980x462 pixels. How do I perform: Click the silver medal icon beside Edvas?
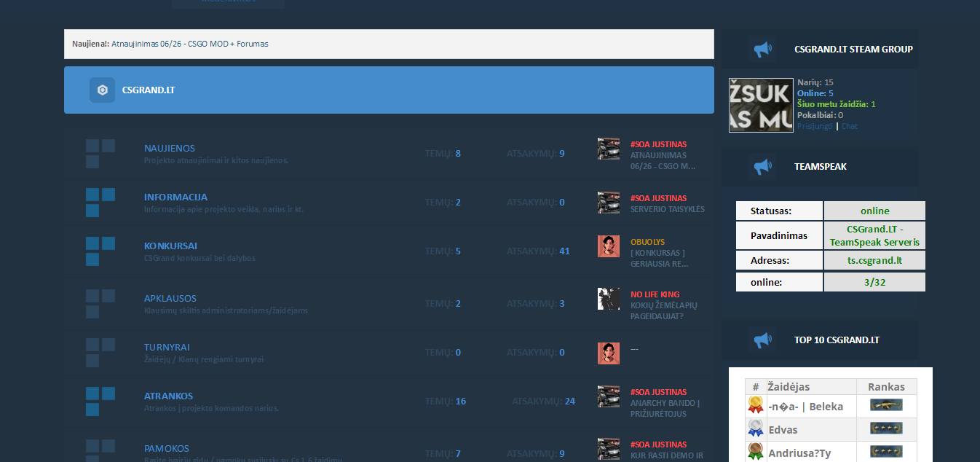tap(756, 429)
